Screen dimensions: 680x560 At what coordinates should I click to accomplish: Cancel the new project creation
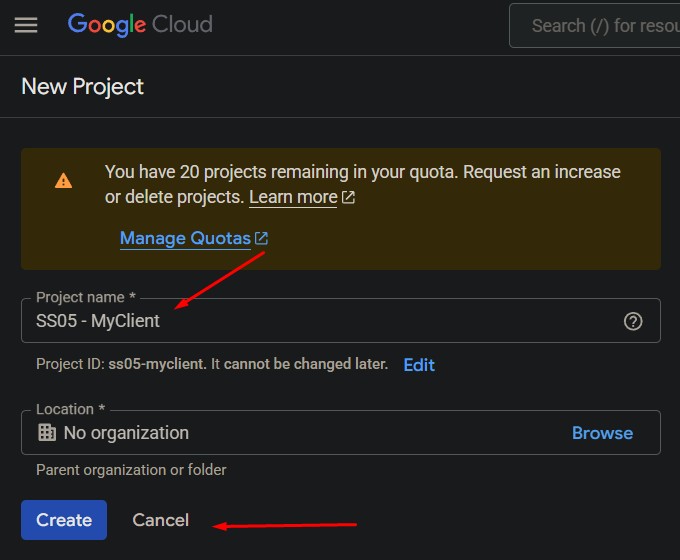click(160, 520)
